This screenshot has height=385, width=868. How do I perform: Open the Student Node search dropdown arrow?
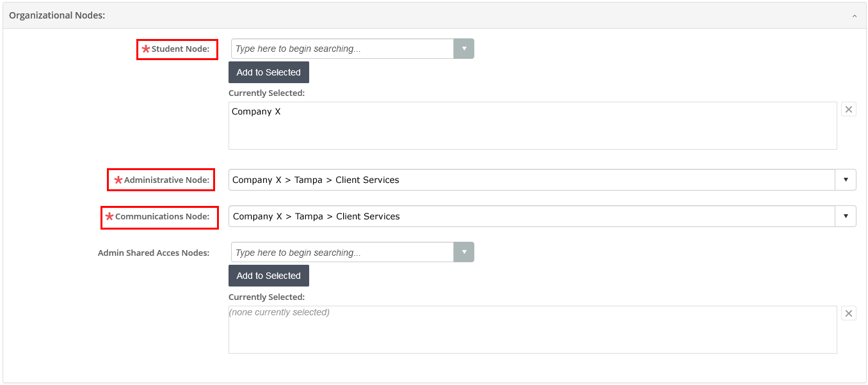point(463,49)
